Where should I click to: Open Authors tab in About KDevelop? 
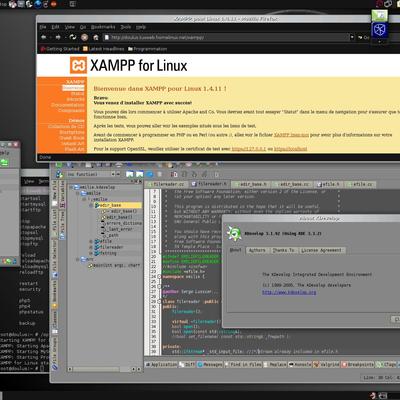tap(257, 250)
